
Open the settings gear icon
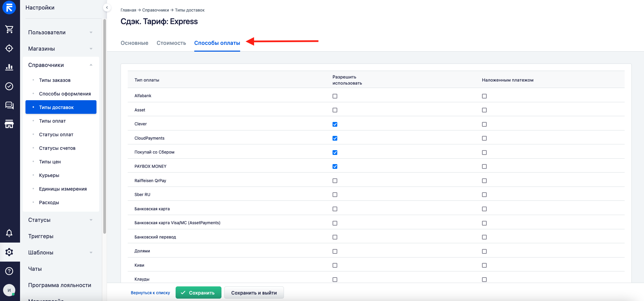point(9,252)
